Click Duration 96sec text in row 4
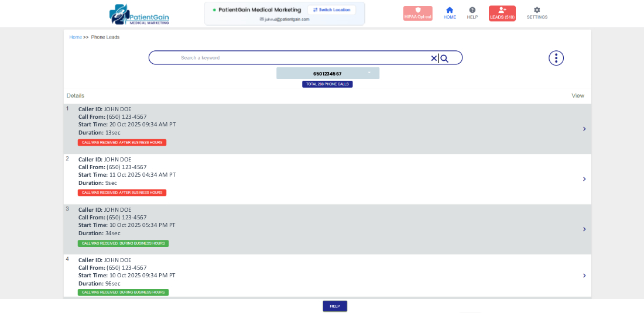This screenshot has height=313, width=644. coord(100,284)
